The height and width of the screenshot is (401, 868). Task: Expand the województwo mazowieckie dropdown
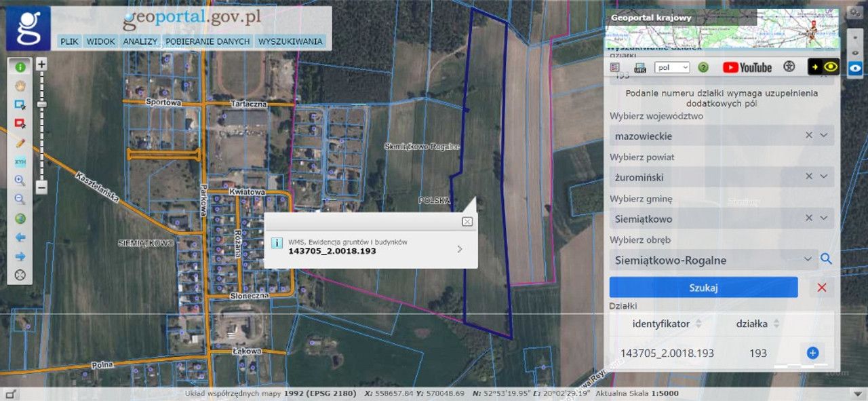[x=823, y=136]
